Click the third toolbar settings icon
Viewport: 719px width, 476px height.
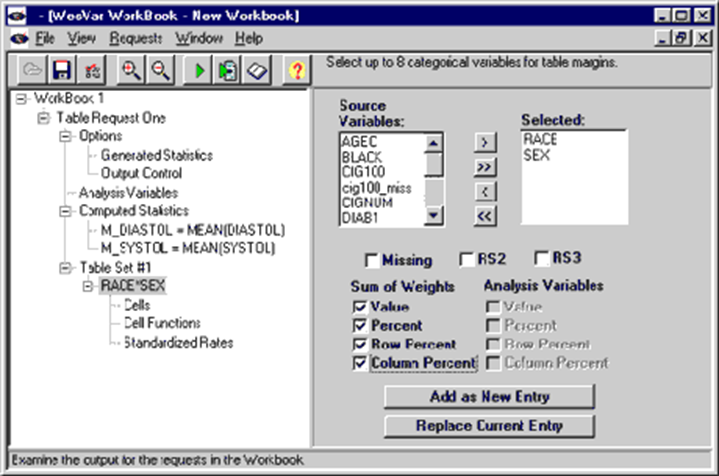[x=91, y=70]
